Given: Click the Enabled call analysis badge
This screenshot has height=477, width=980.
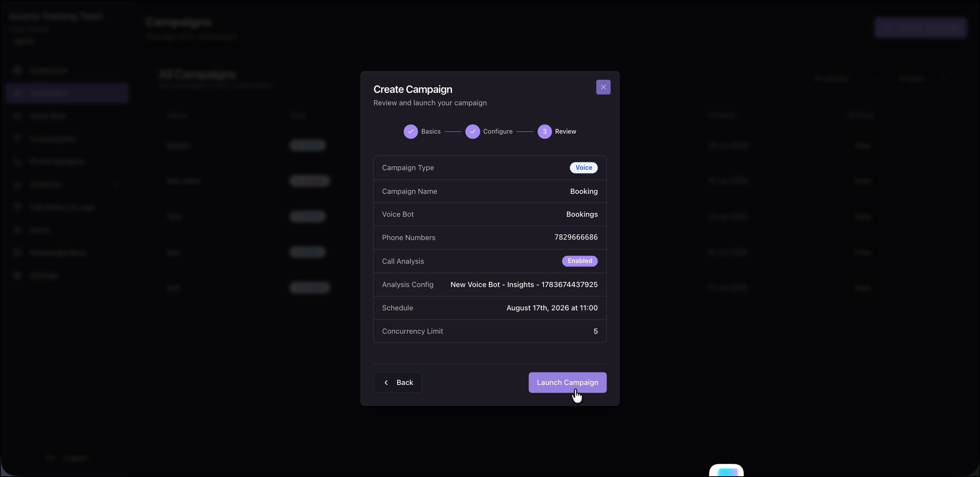Looking at the screenshot, I should coord(580,261).
